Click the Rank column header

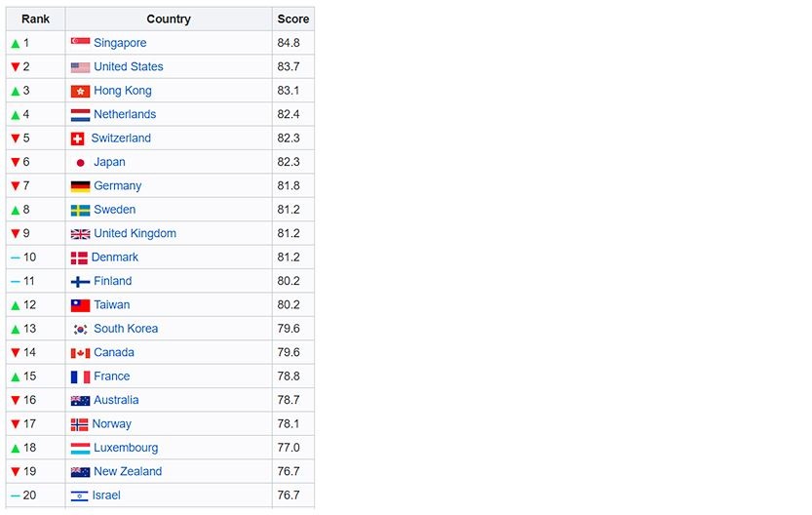pos(35,19)
